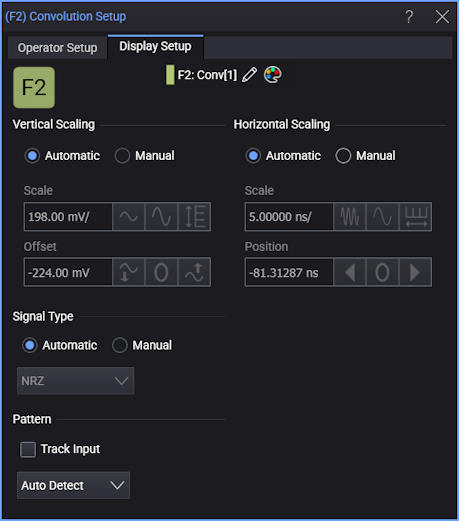
Task: Click the vertical autoscale icon beside Scale
Action: [x=195, y=217]
